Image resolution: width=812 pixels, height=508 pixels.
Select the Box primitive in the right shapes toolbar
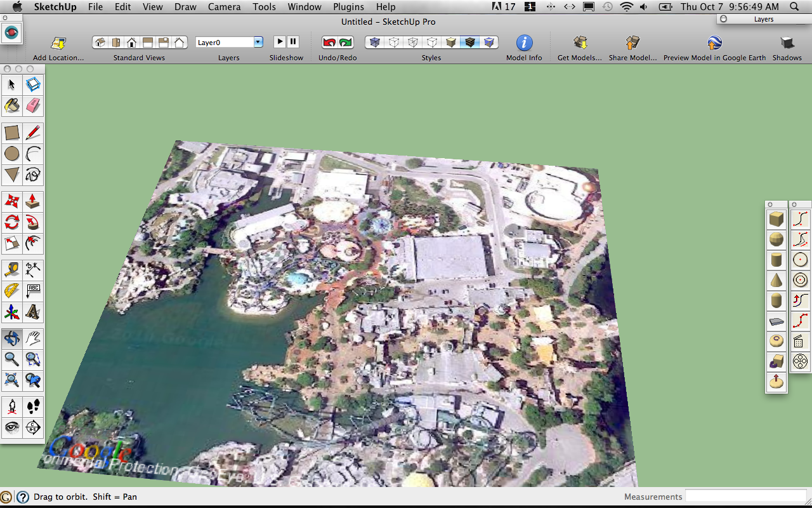pos(776,218)
